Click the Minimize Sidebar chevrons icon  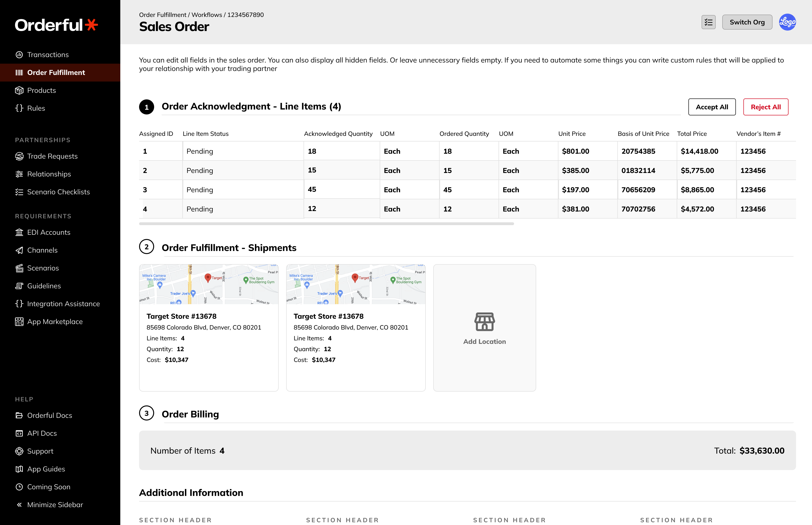[19, 505]
